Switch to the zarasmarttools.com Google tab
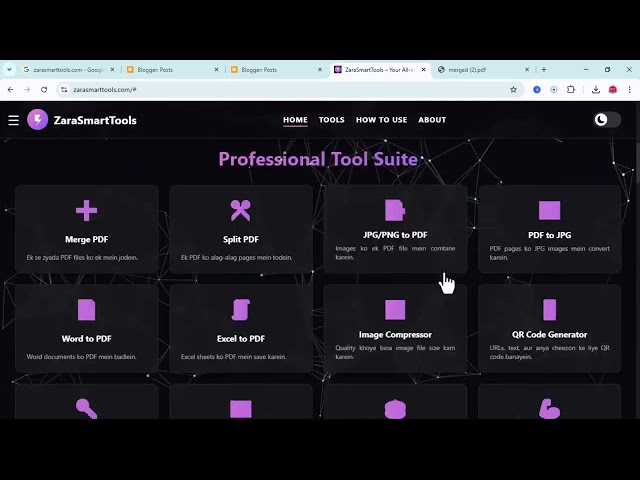The width and height of the screenshot is (640, 480). click(69, 70)
